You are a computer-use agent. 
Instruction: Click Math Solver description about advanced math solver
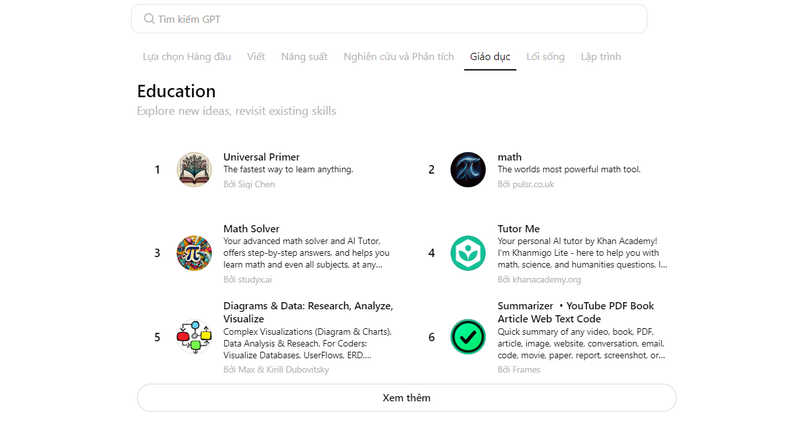click(306, 253)
